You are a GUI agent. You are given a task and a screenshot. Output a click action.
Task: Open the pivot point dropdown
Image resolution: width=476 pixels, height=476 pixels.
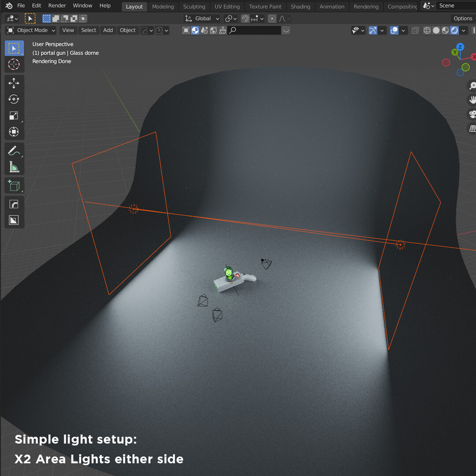click(231, 19)
